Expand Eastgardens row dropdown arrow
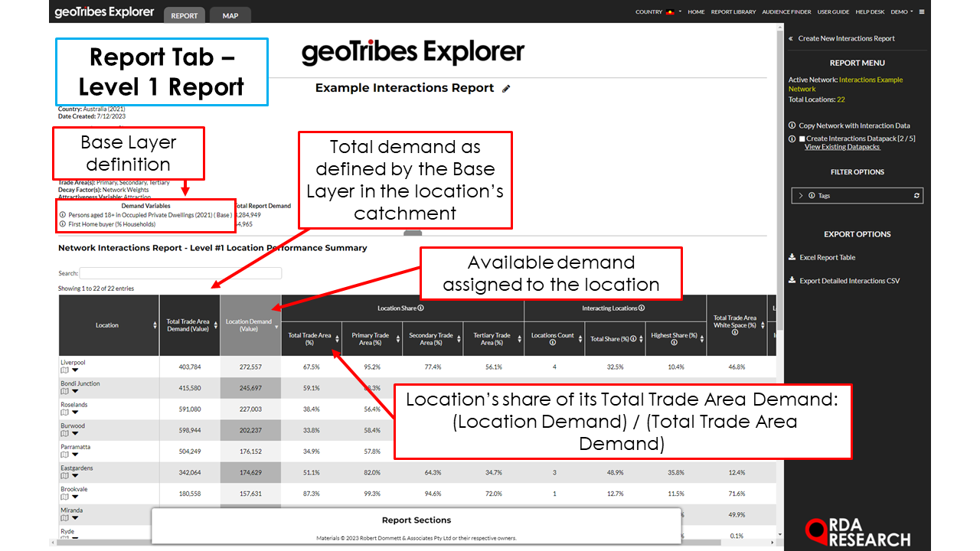This screenshot has height=551, width=980. coord(75,476)
